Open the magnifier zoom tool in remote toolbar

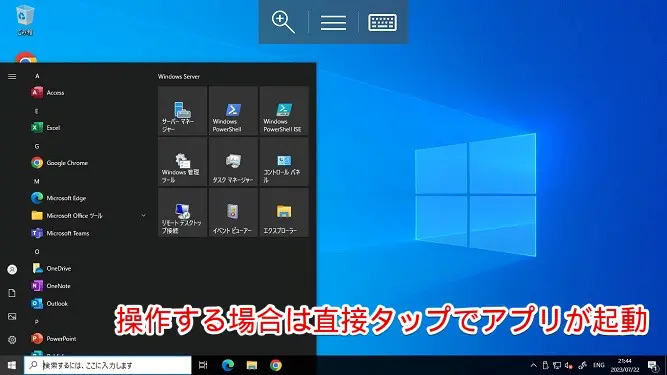click(283, 22)
